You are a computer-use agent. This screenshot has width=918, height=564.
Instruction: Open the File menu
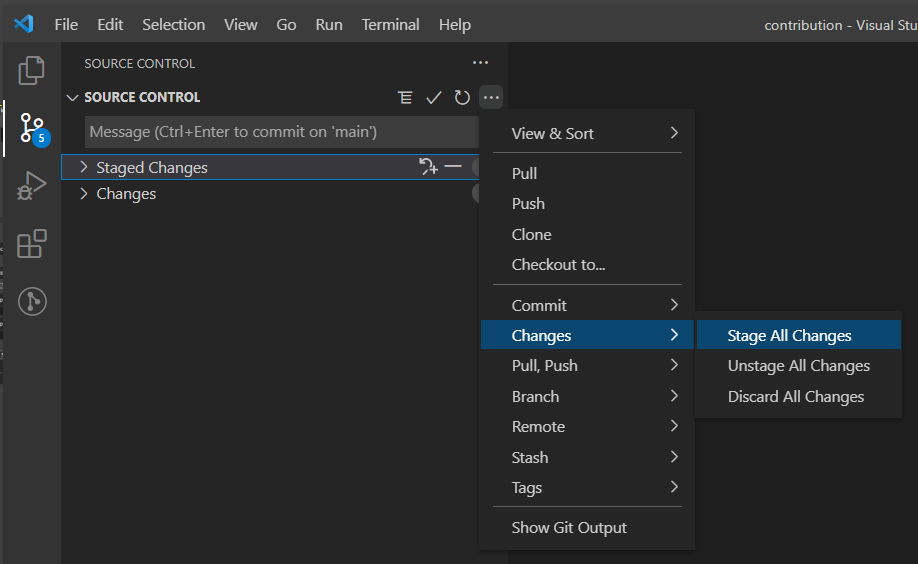(x=66, y=25)
